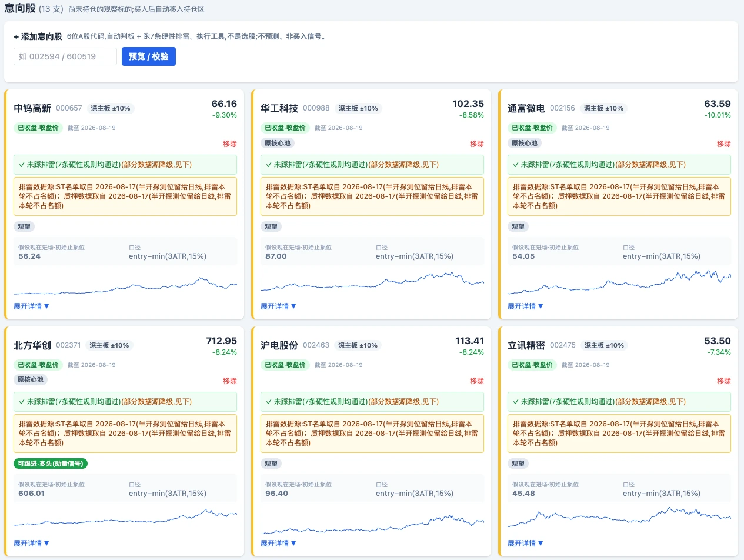Click the 深主板 ±10% tag on 立讯精密
The width and height of the screenshot is (744, 560).
[x=604, y=345]
